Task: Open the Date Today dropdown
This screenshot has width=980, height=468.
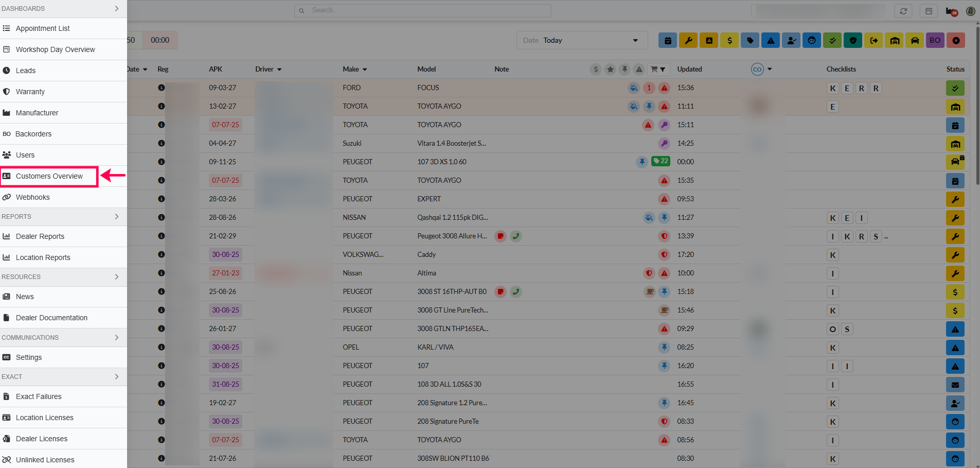Action: coord(581,40)
